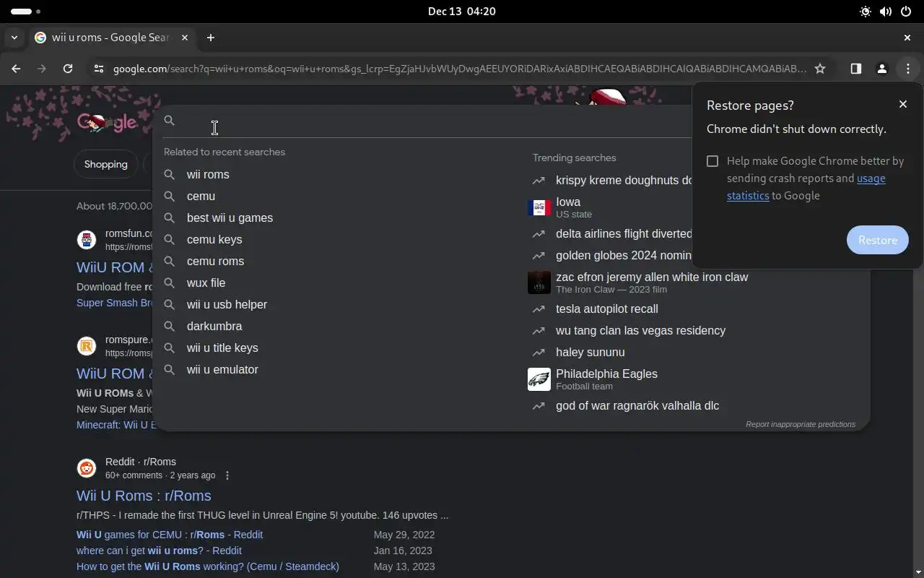
Task: Choose trending krispy kreme doughnuts search
Action: pos(624,180)
